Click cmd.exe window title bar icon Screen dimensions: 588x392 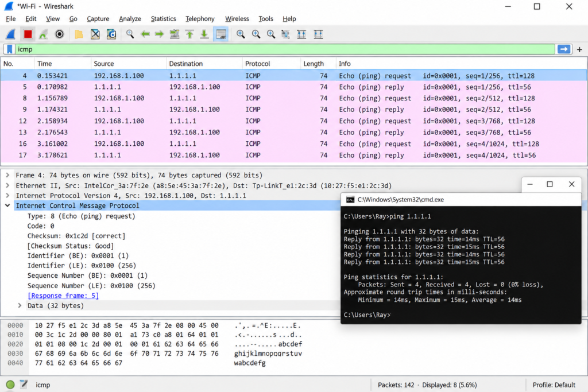tap(350, 200)
